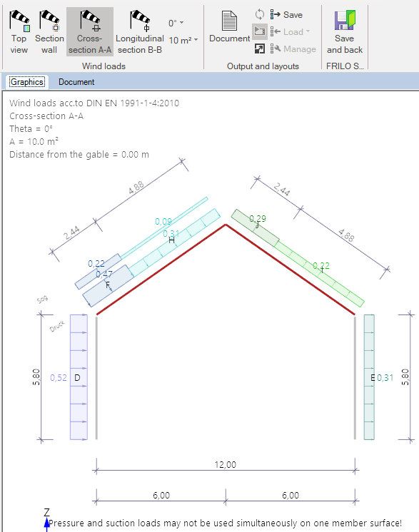Click the expand arrow square icon
This screenshot has height=532, width=419.
259,49
